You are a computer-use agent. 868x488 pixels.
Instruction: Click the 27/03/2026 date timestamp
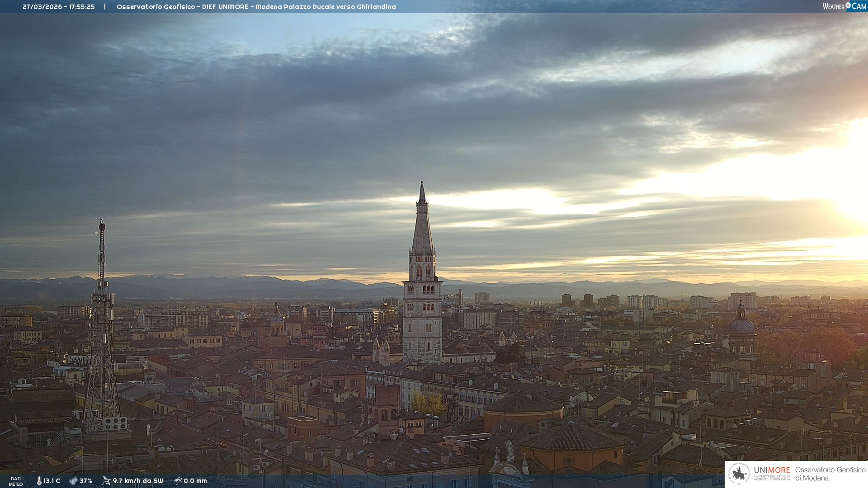[42, 7]
